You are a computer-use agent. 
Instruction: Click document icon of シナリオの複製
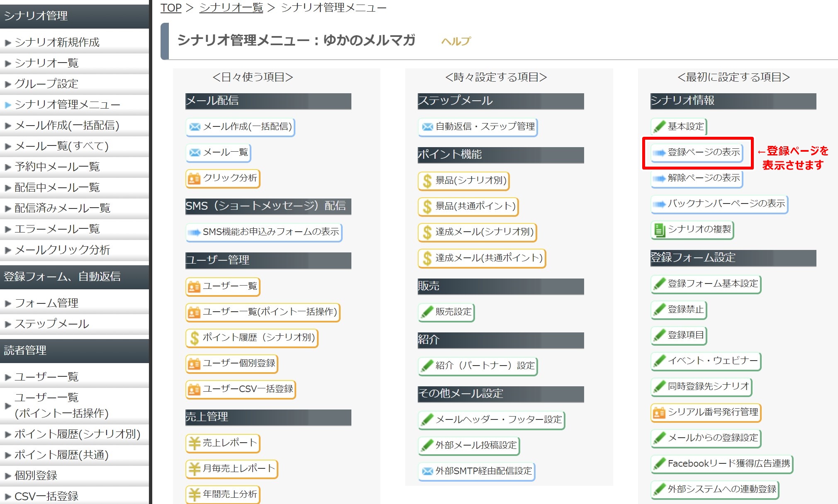(659, 230)
